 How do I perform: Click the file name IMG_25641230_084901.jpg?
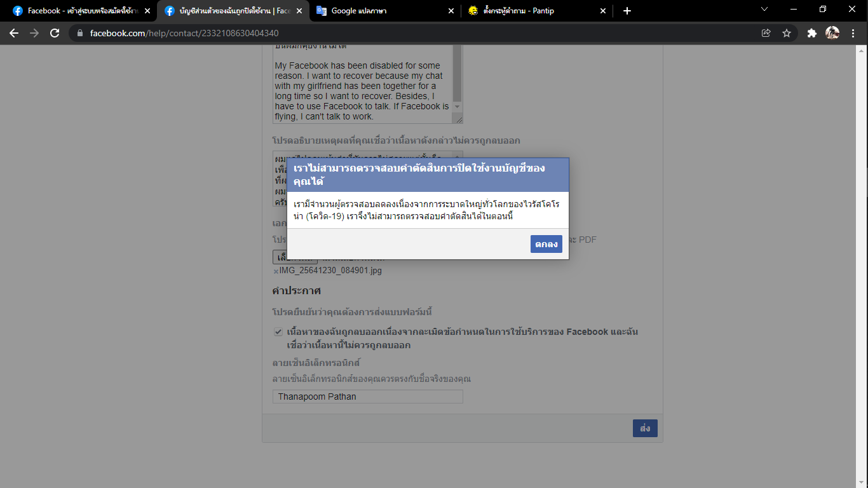pyautogui.click(x=330, y=270)
